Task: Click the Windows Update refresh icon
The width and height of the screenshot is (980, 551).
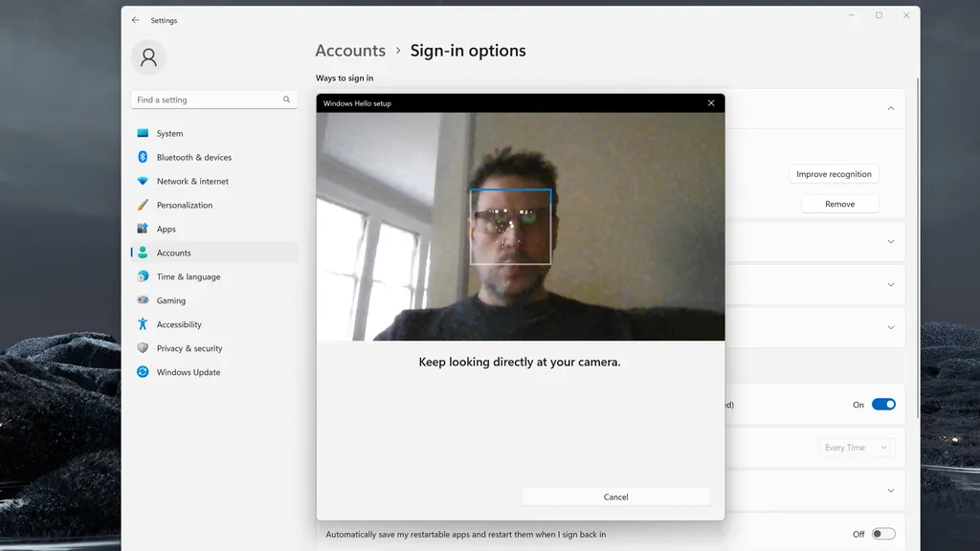Action: (143, 372)
